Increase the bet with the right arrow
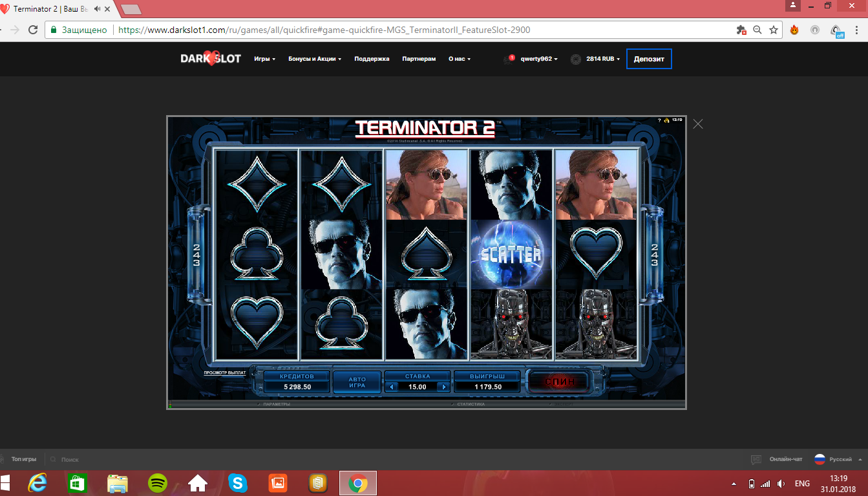The image size is (868, 496). pos(443,387)
